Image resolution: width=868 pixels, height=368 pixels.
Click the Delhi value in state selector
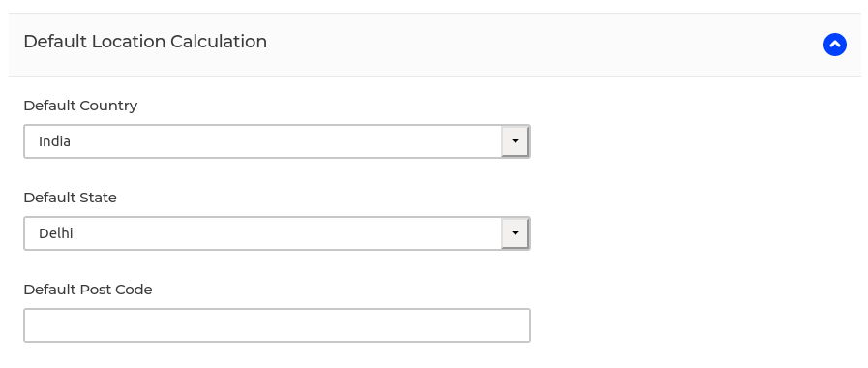[x=55, y=233]
